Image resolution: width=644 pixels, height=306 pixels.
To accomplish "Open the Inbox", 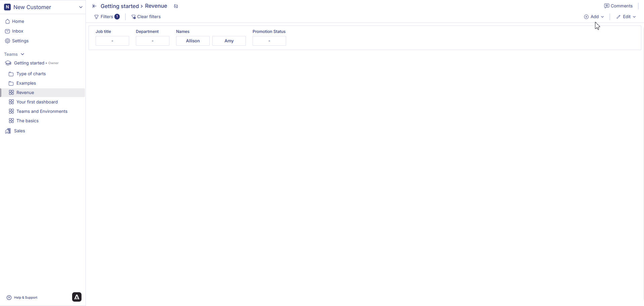I will click(17, 31).
